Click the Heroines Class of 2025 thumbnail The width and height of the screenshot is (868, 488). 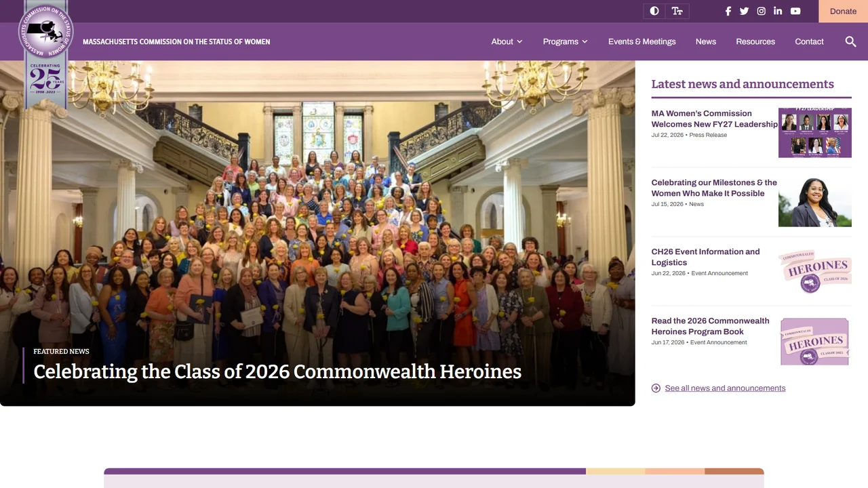pyautogui.click(x=815, y=341)
